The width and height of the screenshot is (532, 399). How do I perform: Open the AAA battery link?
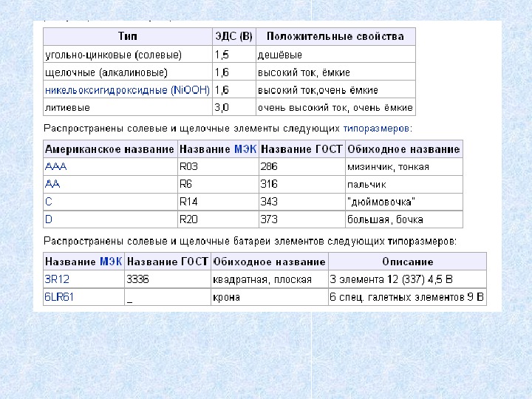point(55,166)
